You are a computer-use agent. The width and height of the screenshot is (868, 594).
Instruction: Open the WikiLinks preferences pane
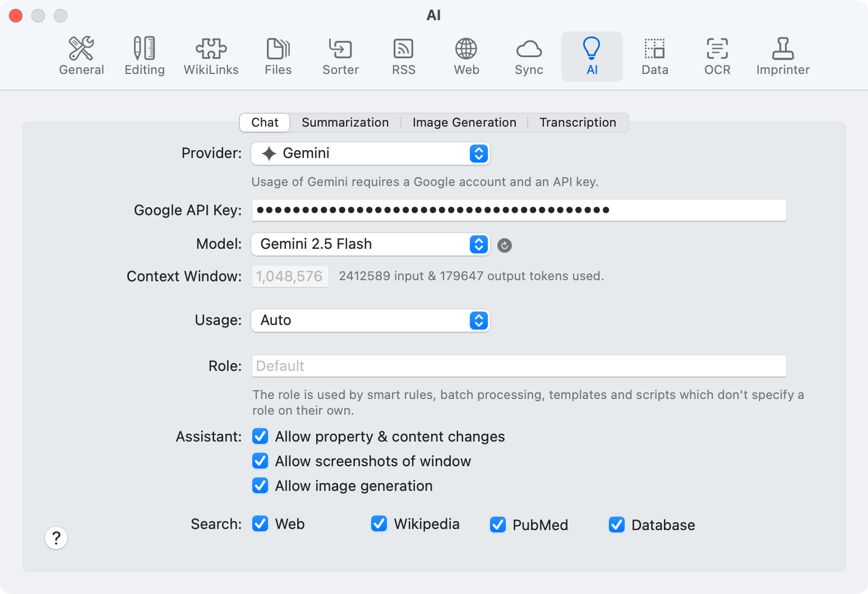(x=211, y=56)
